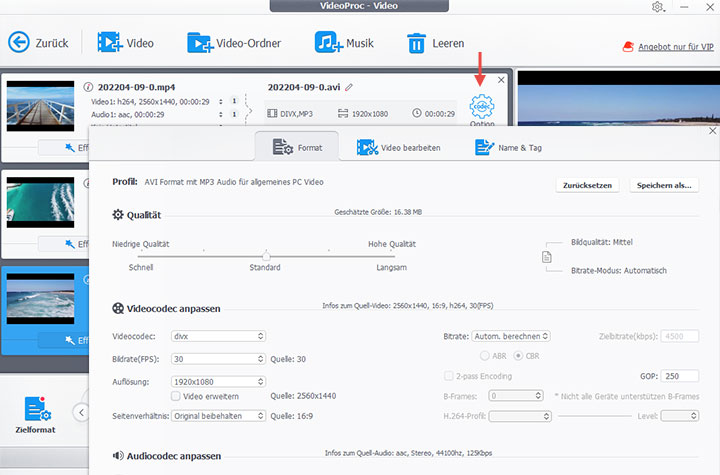Add a Video-Ordner folder

point(200,43)
